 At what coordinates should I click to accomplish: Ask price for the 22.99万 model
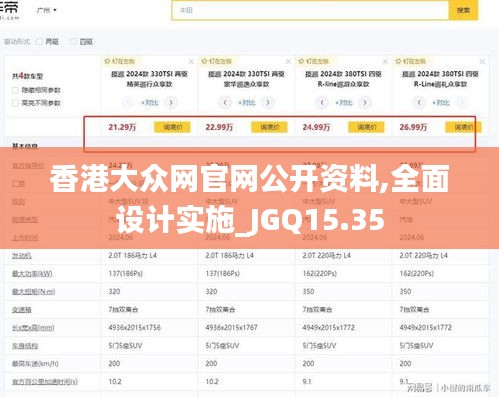269,127
